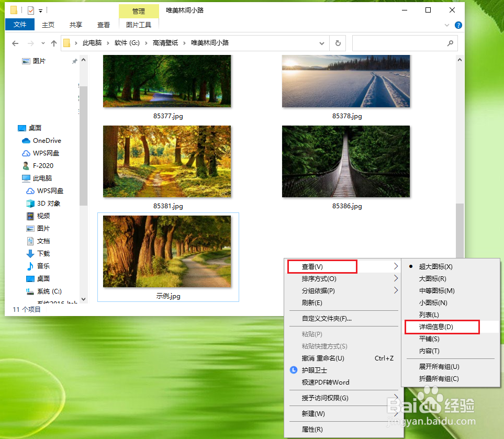Click 护眼卫士 context menu entry
This screenshot has width=504, height=439.
344,370
